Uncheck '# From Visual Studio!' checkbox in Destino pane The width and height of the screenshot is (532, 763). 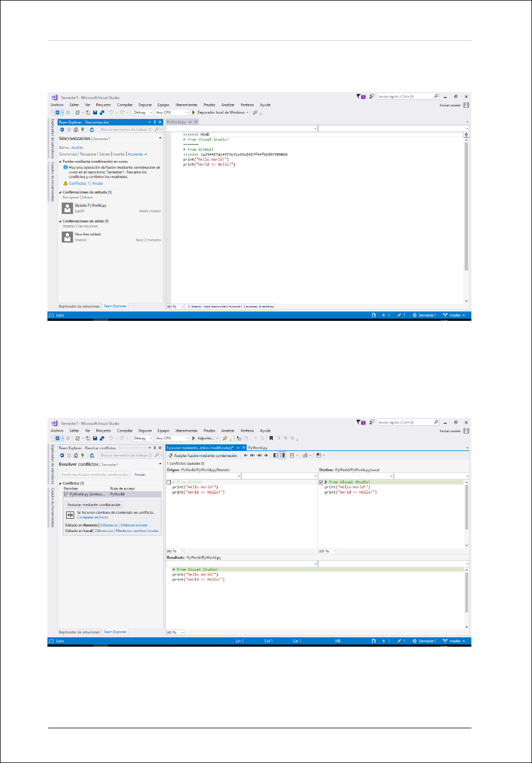(x=321, y=482)
